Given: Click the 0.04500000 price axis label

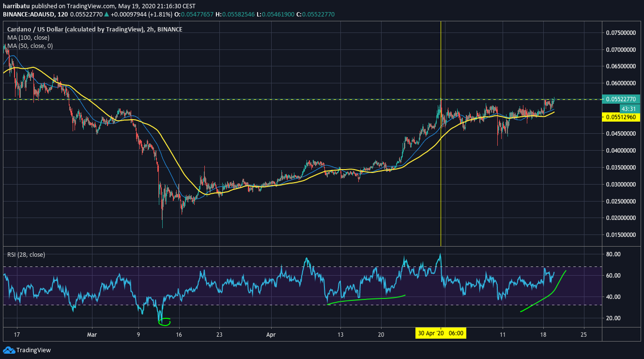Looking at the screenshot, I should pos(622,134).
